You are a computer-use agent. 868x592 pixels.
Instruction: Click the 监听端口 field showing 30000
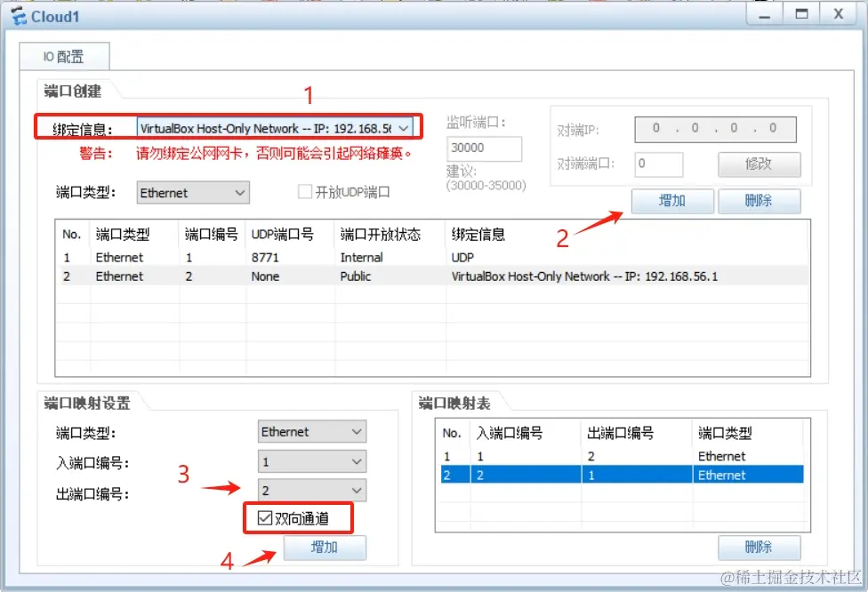pyautogui.click(x=484, y=148)
